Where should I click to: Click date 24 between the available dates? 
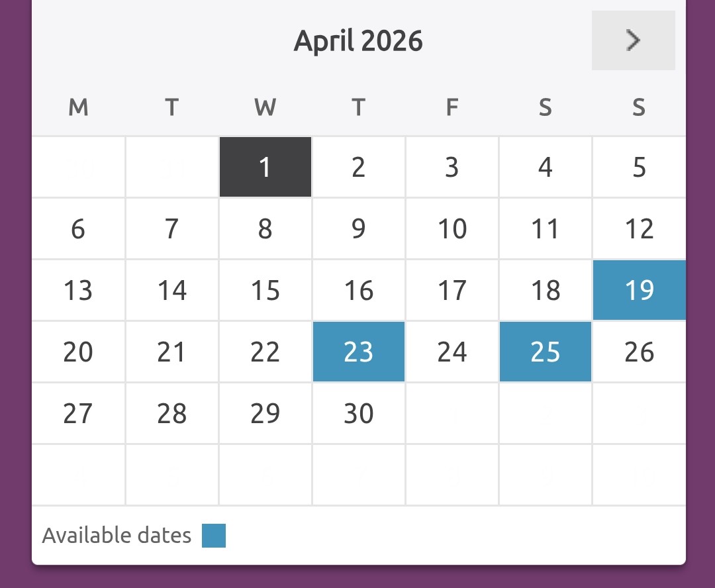(452, 352)
